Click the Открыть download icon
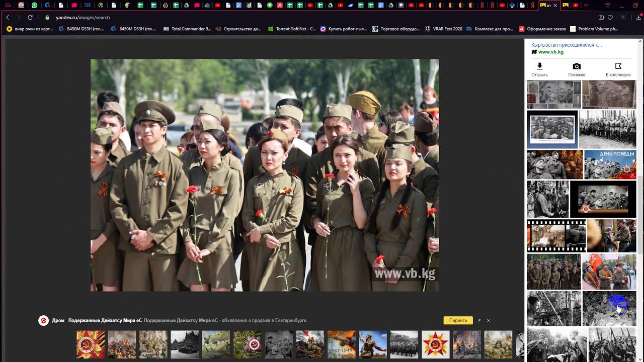This screenshot has width=644, height=362. click(539, 66)
